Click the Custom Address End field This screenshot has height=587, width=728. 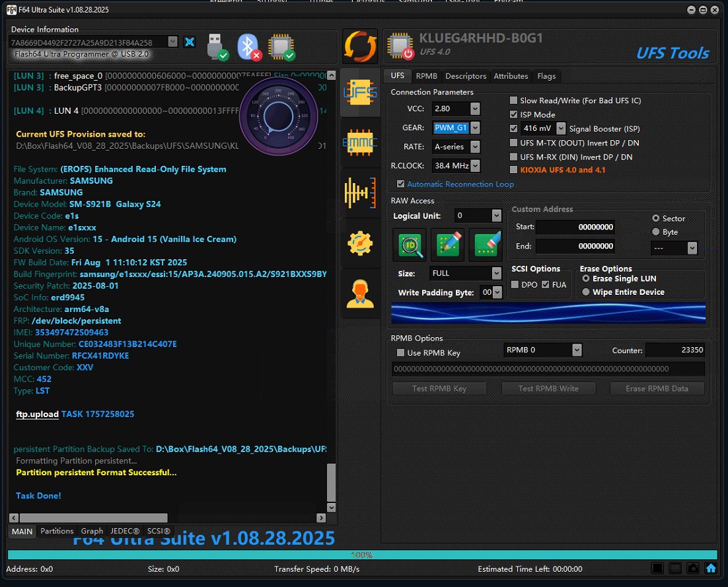point(575,246)
